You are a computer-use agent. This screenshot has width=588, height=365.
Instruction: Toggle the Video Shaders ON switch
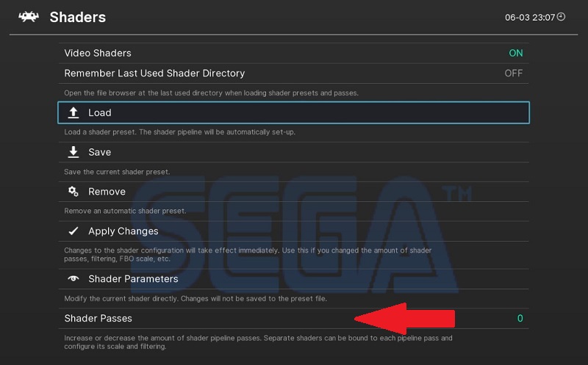[516, 53]
